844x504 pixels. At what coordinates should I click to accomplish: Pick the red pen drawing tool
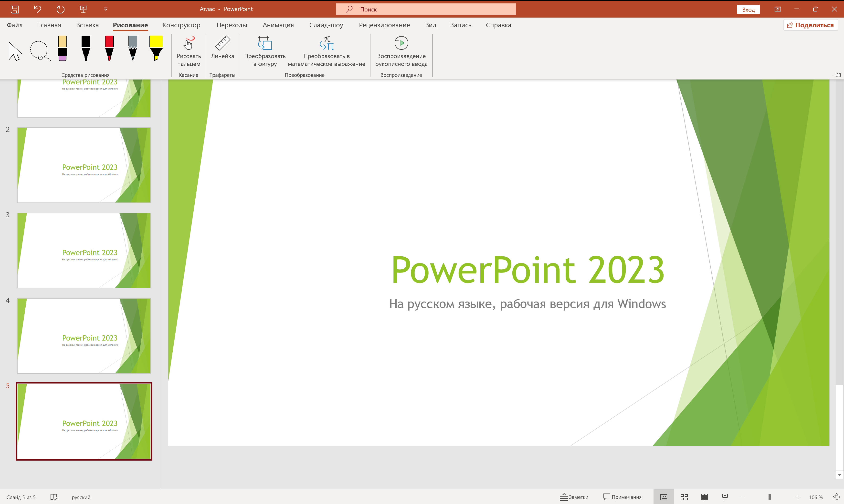(x=109, y=49)
